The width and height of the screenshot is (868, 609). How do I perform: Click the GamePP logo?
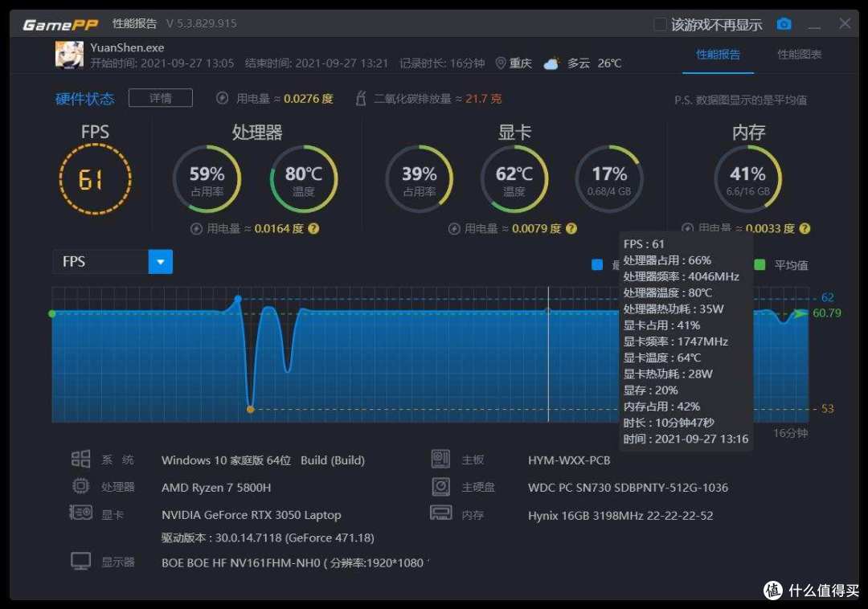60,24
